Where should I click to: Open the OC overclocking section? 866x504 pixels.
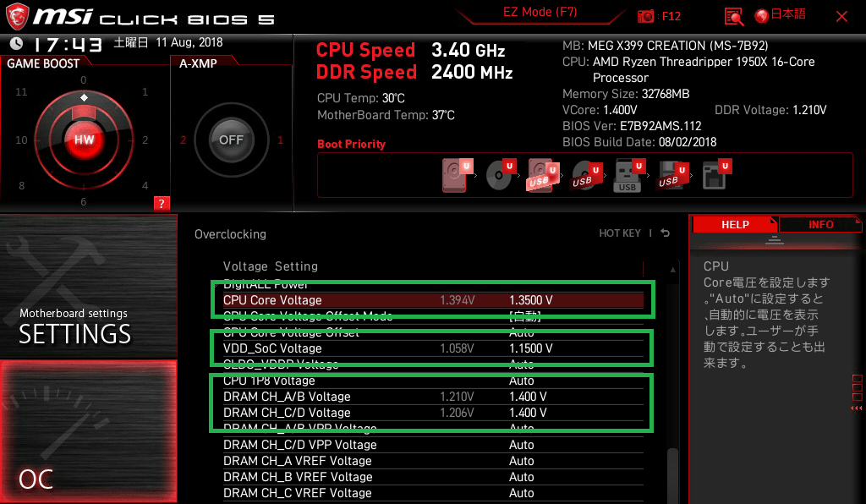point(88,431)
